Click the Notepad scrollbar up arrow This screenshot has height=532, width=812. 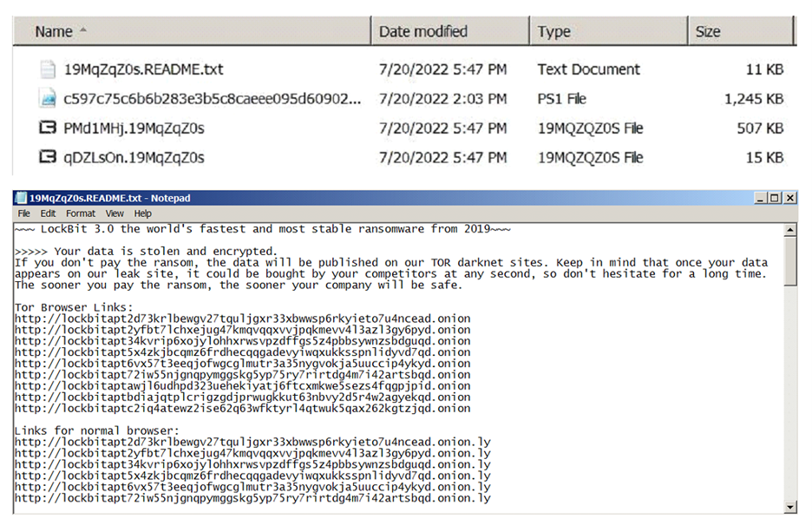coord(789,231)
